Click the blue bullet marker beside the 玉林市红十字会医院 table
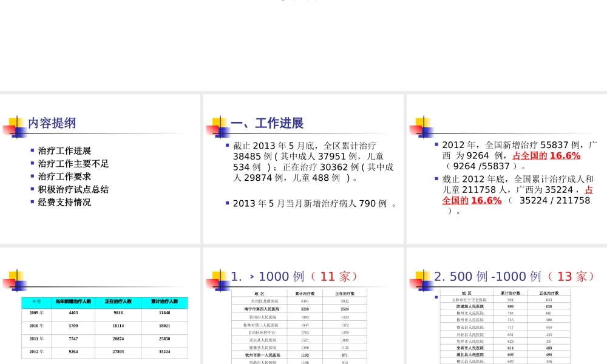The width and height of the screenshot is (607, 364). [x=436, y=297]
